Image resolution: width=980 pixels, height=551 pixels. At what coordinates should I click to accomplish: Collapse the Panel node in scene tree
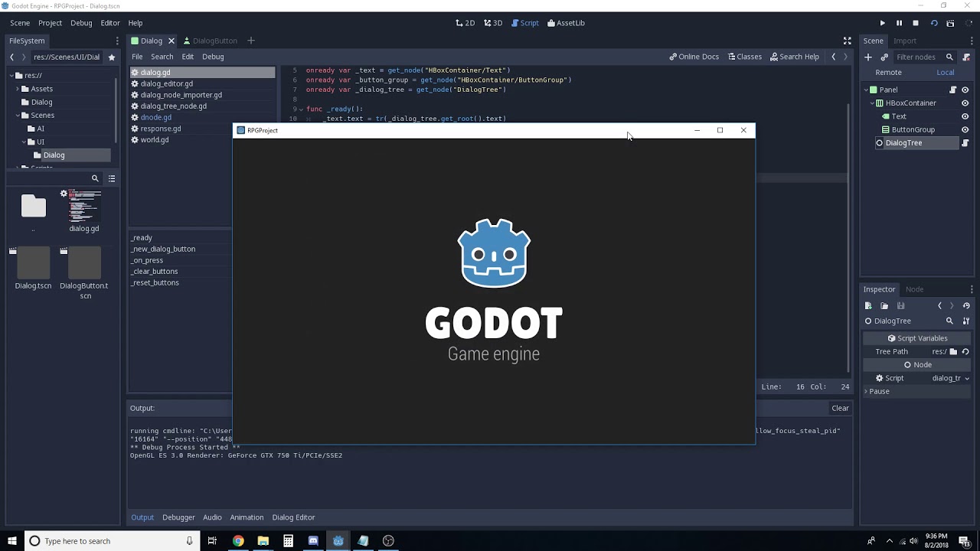865,90
